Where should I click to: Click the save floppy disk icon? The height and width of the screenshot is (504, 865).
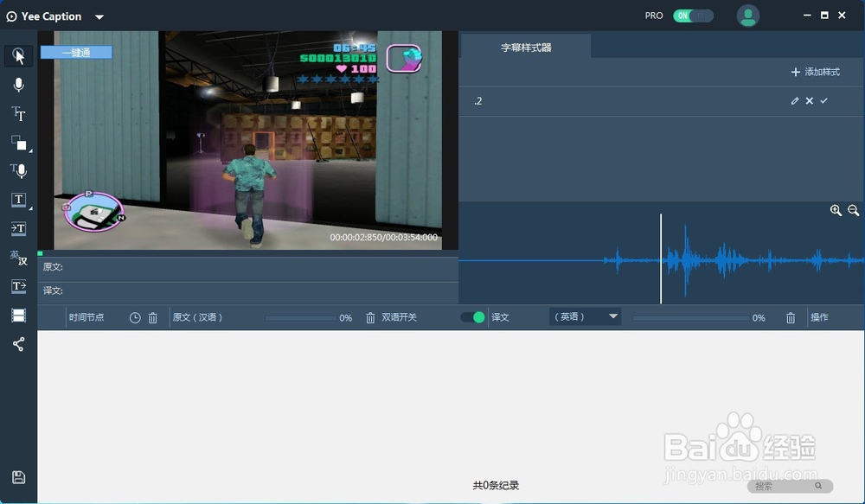[19, 477]
